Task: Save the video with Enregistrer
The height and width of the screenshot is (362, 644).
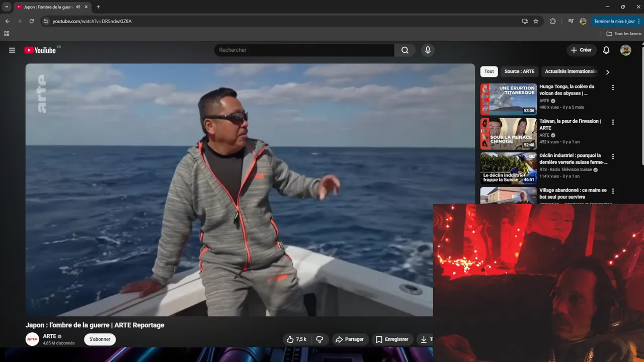Action: point(392,339)
